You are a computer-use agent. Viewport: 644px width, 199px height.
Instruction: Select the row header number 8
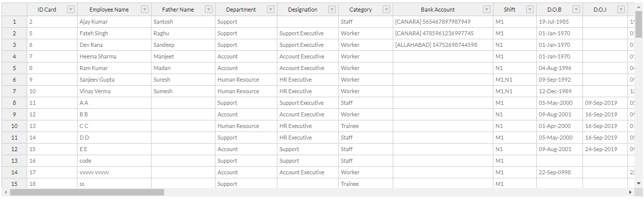point(14,103)
